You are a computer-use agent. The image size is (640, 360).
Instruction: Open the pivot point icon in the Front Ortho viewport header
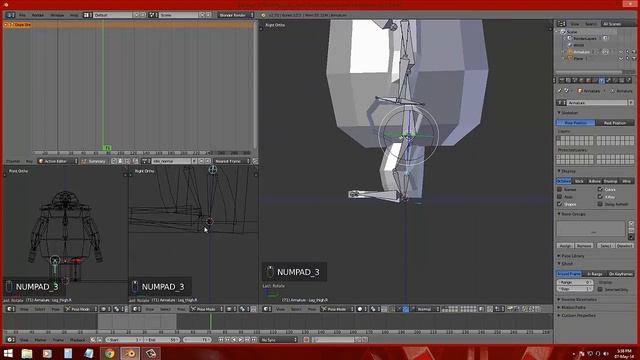coord(117,309)
